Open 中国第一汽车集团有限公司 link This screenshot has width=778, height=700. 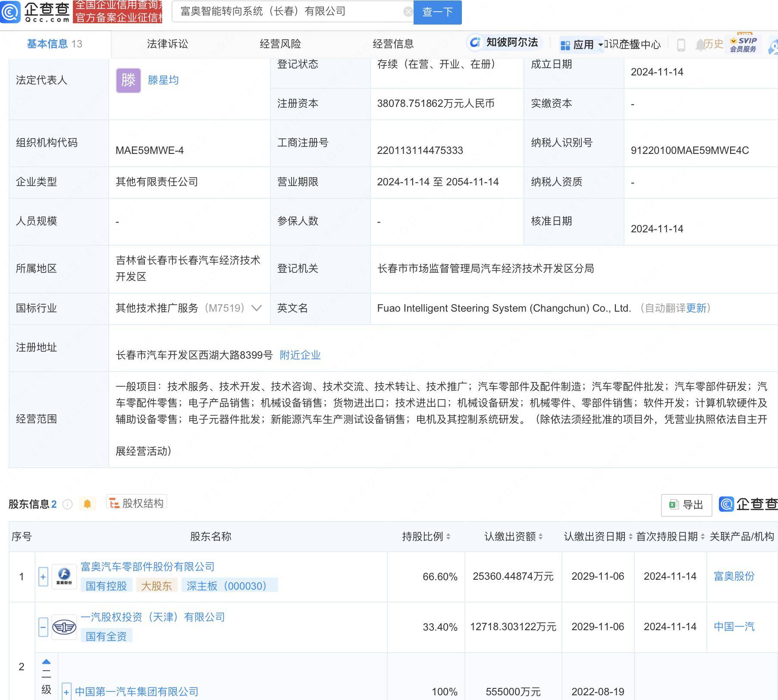tap(137, 692)
